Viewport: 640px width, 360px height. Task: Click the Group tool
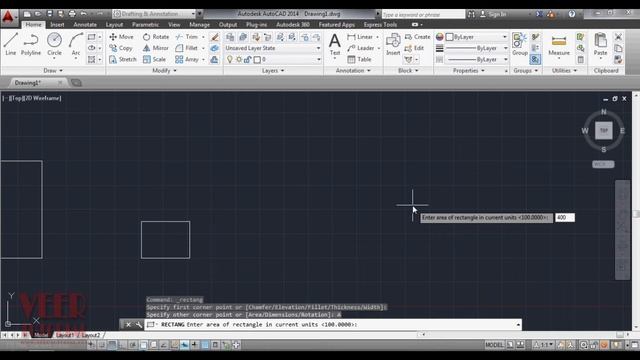coord(520,44)
